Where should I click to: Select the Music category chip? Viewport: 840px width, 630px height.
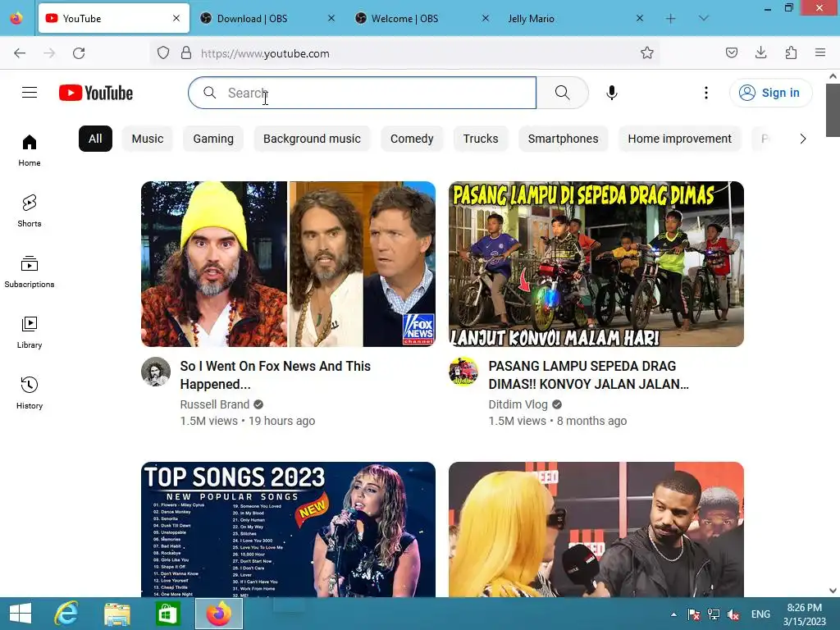click(x=148, y=139)
